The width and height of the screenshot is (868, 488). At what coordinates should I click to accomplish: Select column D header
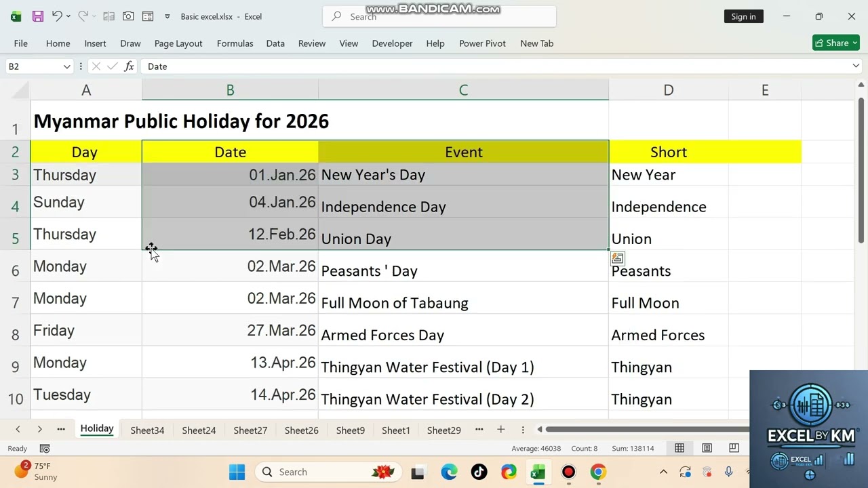pos(669,90)
